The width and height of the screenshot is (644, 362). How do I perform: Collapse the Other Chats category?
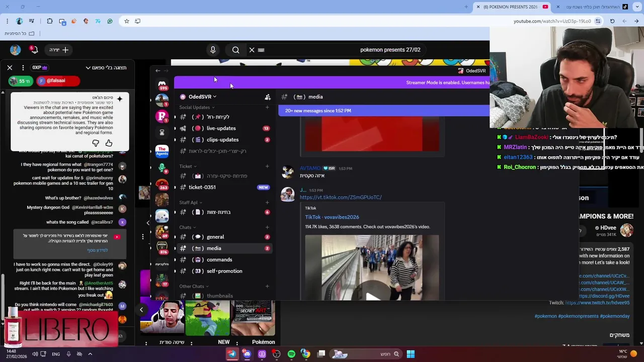(x=194, y=287)
